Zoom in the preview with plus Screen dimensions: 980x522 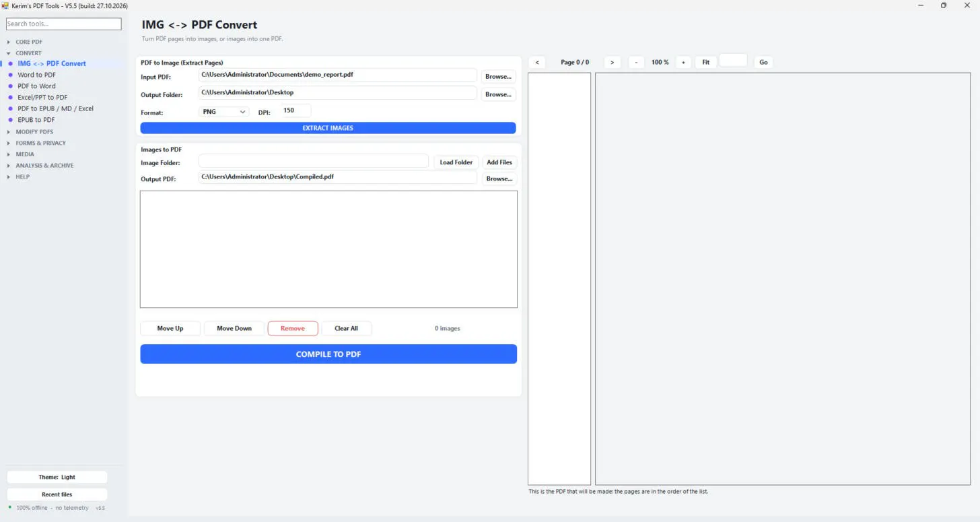point(683,62)
